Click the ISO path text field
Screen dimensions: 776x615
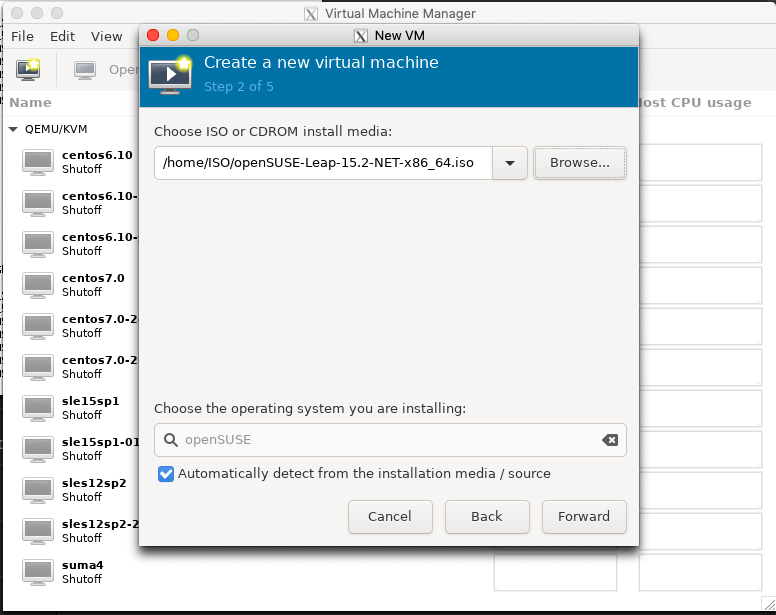pyautogui.click(x=323, y=163)
